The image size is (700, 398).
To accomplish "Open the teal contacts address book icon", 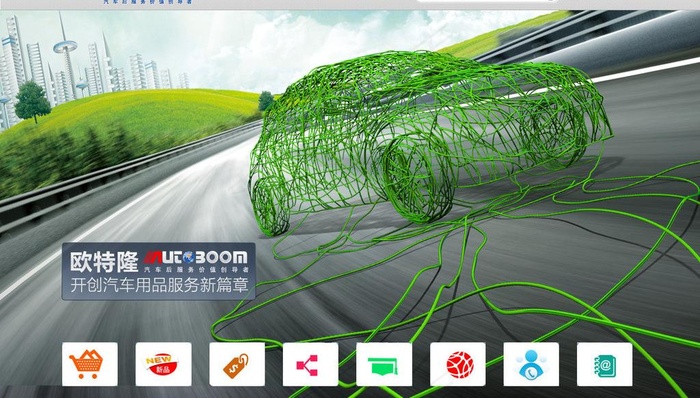I will tap(604, 364).
